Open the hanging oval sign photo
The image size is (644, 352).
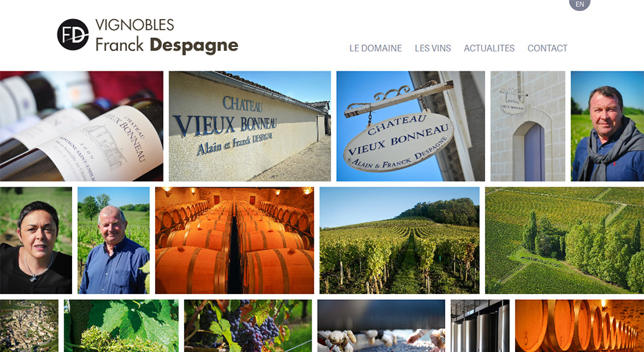(411, 126)
